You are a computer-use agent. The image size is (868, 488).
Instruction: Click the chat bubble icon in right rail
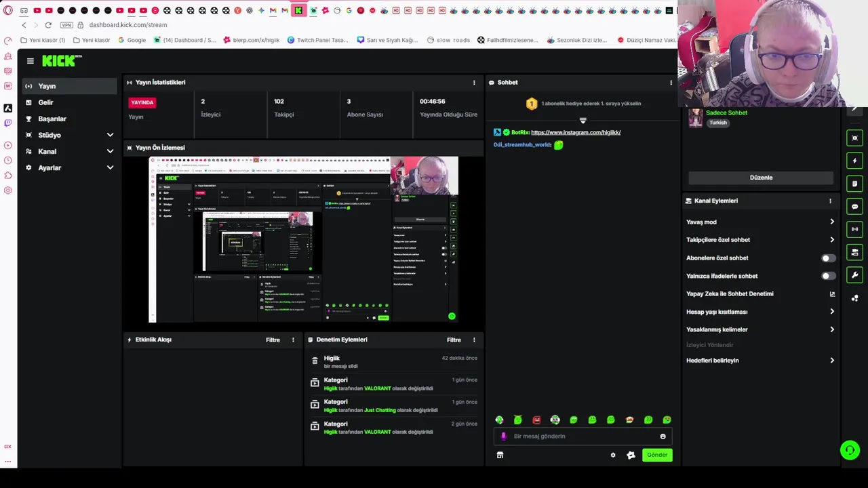pyautogui.click(x=854, y=207)
